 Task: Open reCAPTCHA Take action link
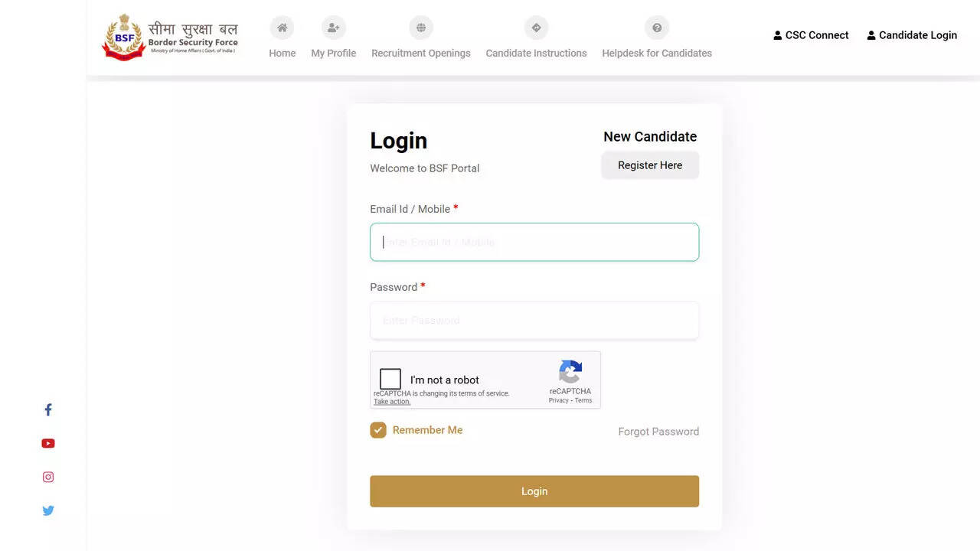[x=392, y=402]
